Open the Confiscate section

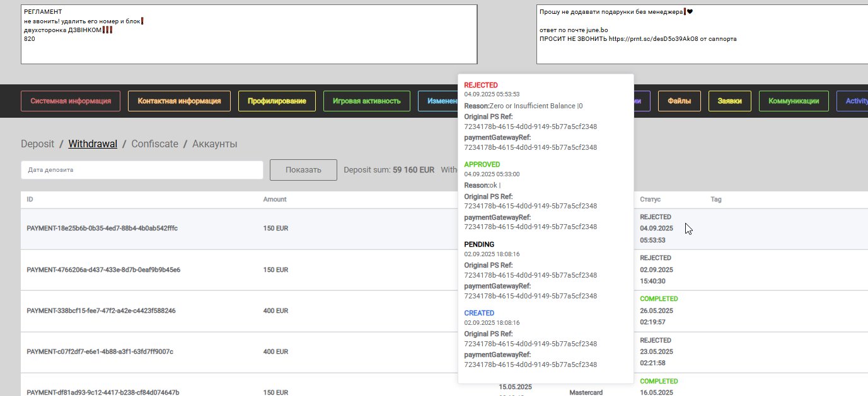[x=155, y=144]
